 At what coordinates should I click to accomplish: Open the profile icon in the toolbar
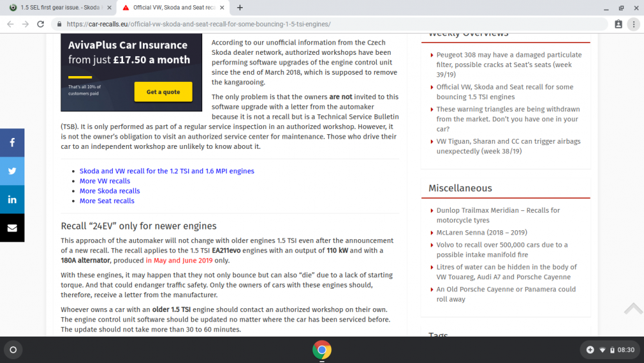coord(618,25)
